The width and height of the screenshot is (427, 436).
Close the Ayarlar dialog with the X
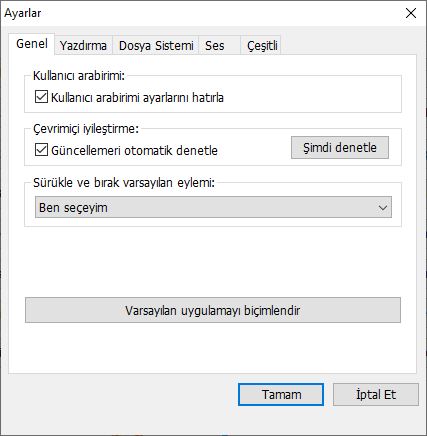tap(411, 13)
